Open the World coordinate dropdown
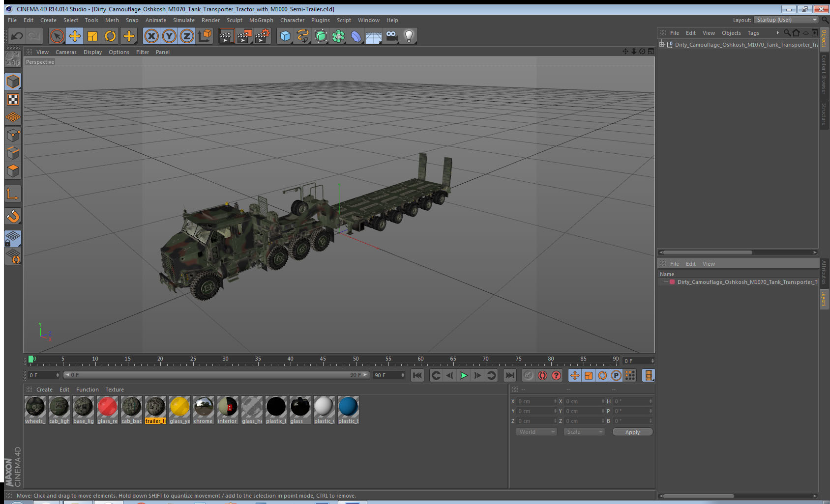Image resolution: width=830 pixels, height=504 pixels. pos(536,432)
